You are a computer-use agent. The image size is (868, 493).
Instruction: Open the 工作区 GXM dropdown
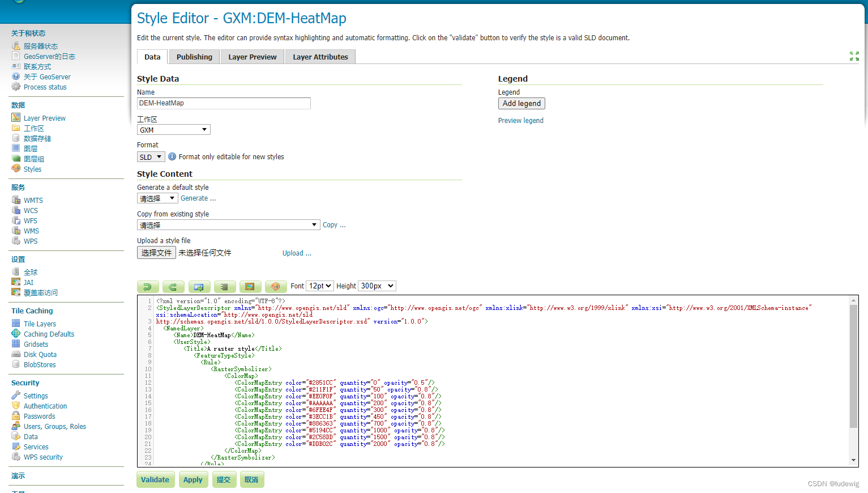click(174, 130)
